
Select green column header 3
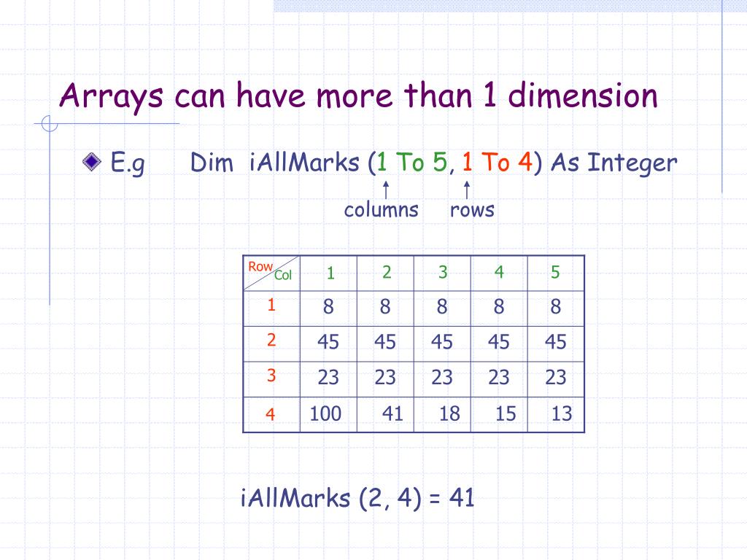(x=443, y=273)
